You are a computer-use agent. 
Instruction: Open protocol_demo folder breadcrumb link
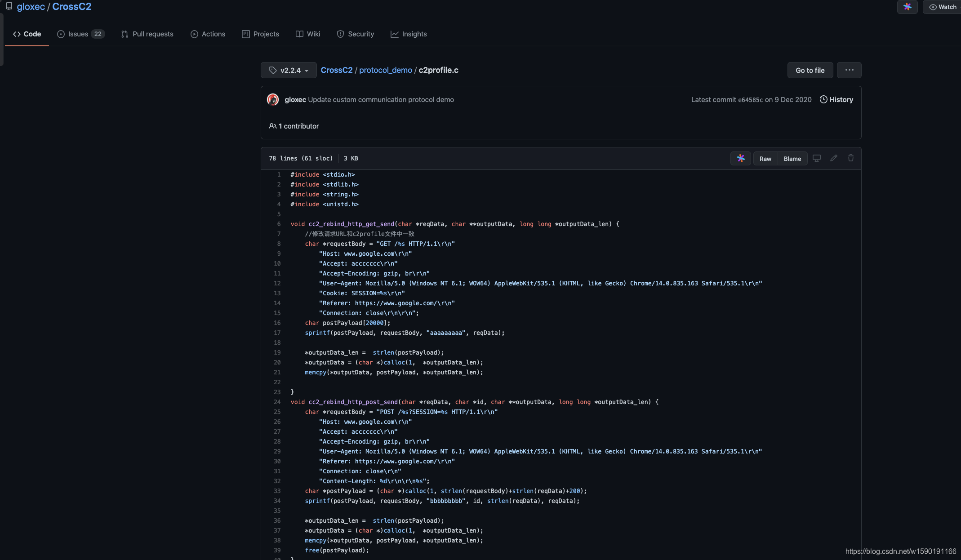386,70
